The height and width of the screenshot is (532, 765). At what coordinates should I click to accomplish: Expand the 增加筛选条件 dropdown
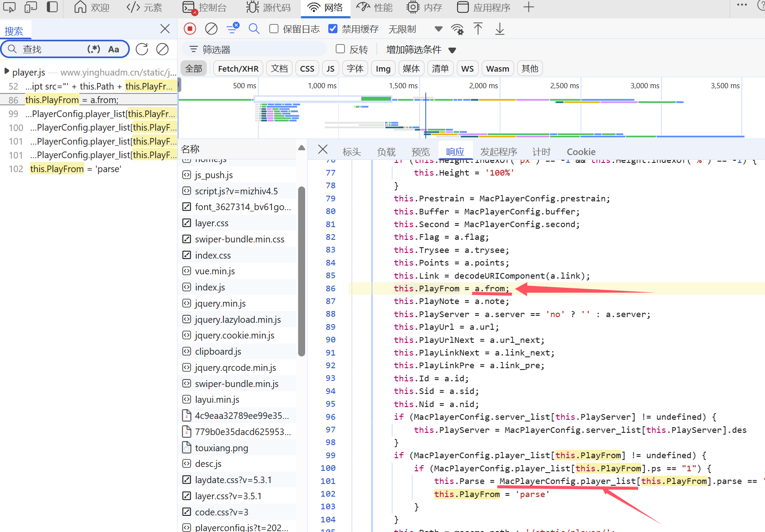click(421, 50)
